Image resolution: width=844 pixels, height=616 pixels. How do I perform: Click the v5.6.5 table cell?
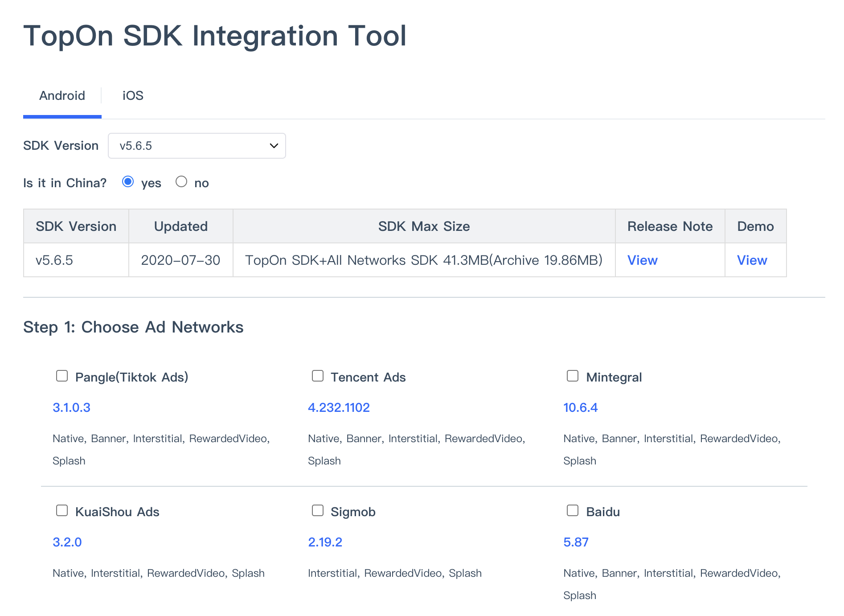tap(76, 260)
